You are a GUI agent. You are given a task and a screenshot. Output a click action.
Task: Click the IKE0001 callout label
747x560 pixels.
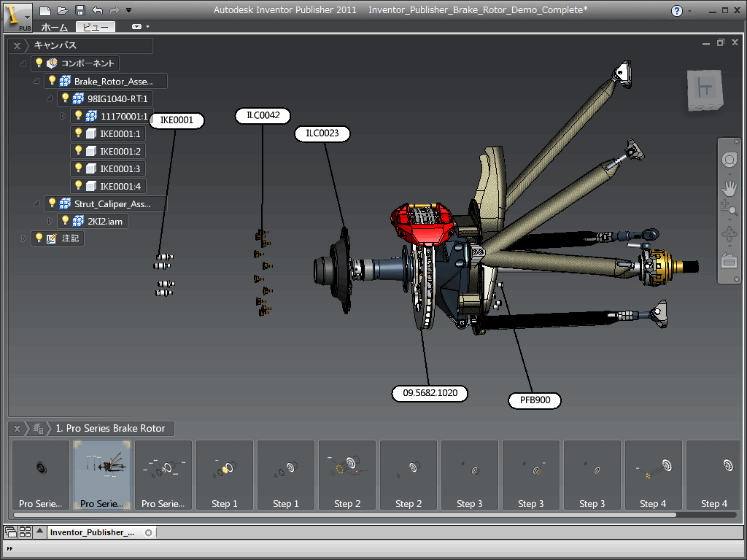point(177,120)
